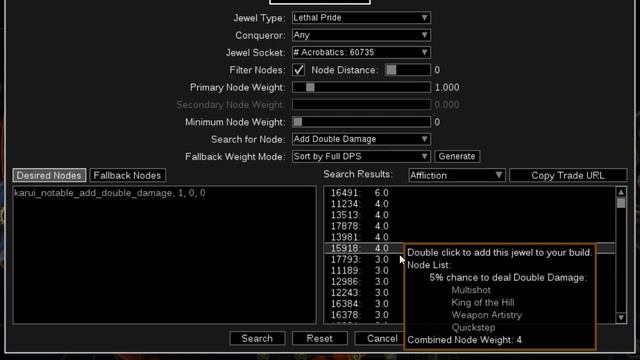
Task: Select search result 11234
Action: [x=469, y=204]
